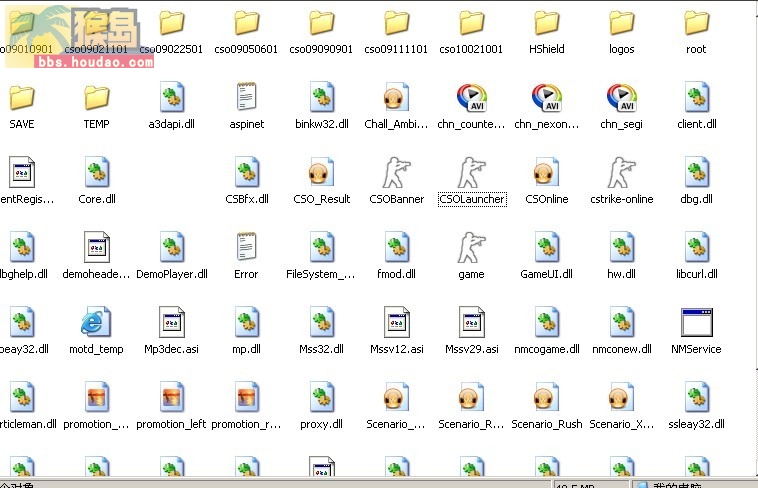This screenshot has height=488, width=758.
Task: Select the nmcogame.dll file icon
Action: 546,323
